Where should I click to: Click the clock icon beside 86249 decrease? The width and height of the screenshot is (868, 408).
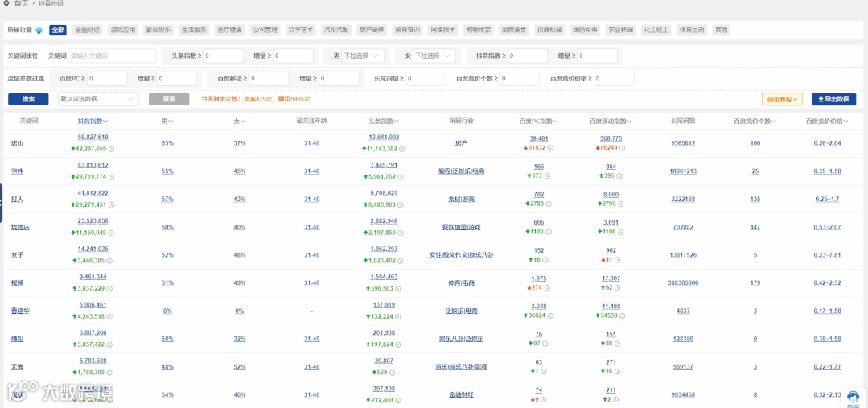623,148
